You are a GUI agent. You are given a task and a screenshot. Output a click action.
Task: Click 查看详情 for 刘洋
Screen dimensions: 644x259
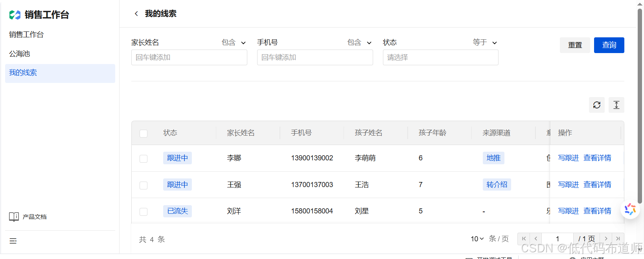(x=597, y=211)
